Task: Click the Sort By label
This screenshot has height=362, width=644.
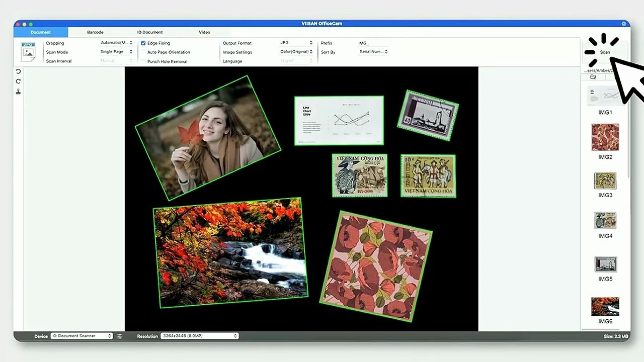Action: click(x=328, y=52)
